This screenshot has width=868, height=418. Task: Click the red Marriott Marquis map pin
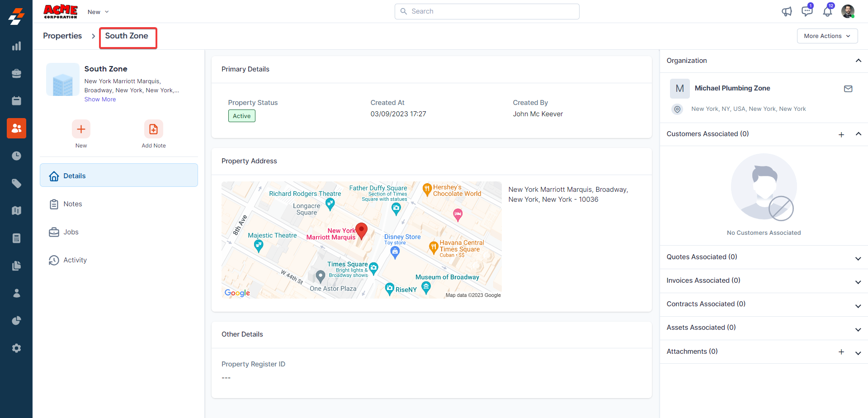pos(361,231)
